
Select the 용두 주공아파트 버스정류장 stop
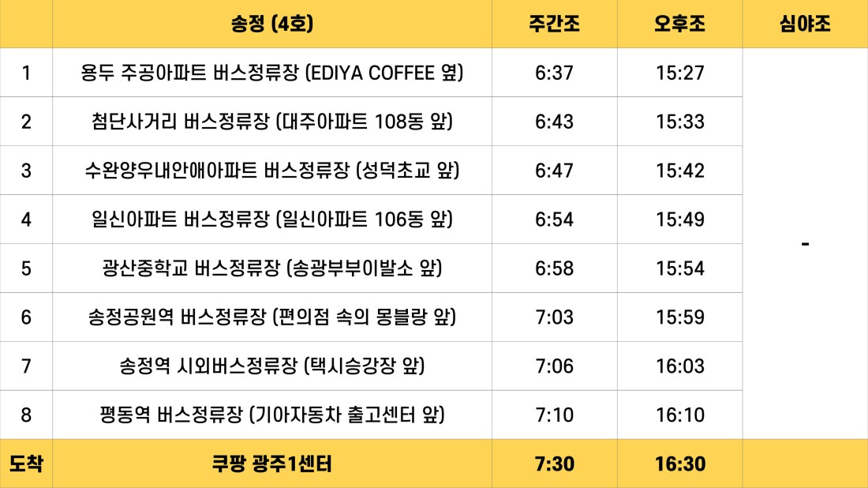(271, 73)
